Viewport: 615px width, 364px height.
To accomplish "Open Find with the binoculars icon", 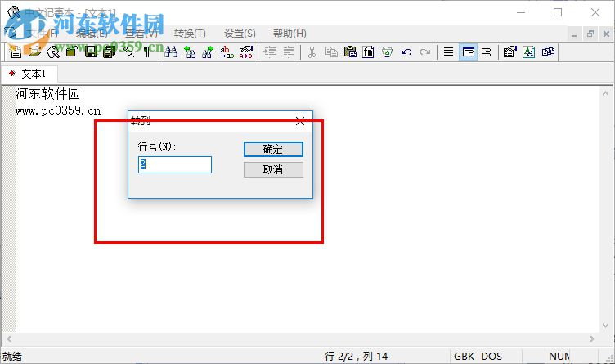I will pos(171,52).
